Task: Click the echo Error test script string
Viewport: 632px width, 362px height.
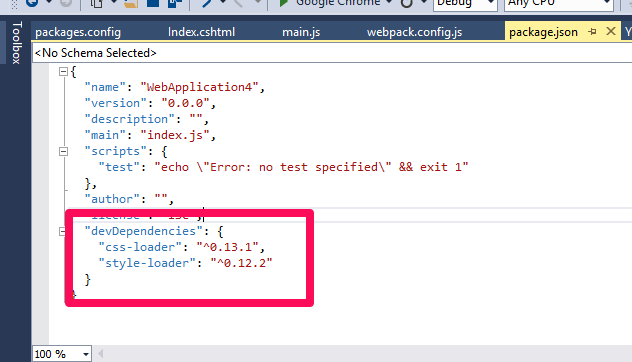Action: pyautogui.click(x=311, y=167)
